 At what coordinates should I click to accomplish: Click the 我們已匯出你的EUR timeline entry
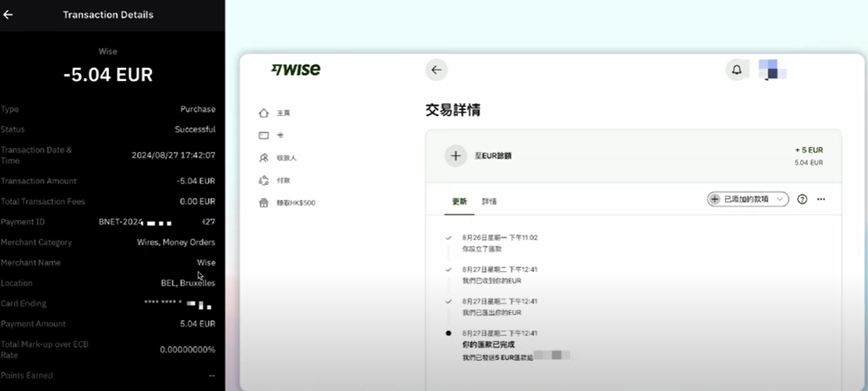click(491, 312)
